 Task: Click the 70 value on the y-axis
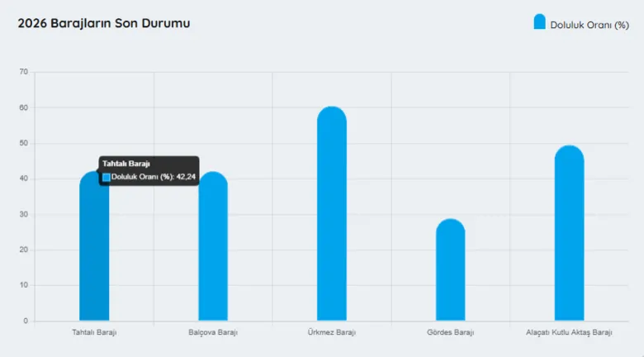[24, 72]
